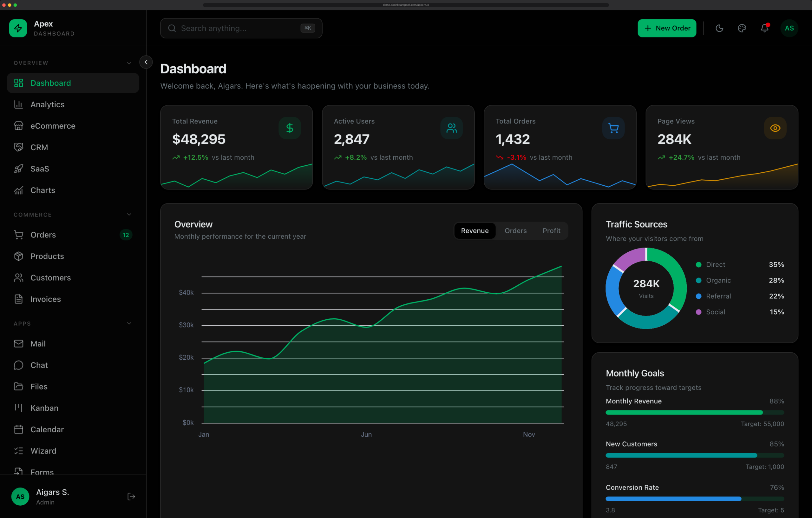Click the Apex lightning bolt logo
The image size is (812, 518).
18,28
